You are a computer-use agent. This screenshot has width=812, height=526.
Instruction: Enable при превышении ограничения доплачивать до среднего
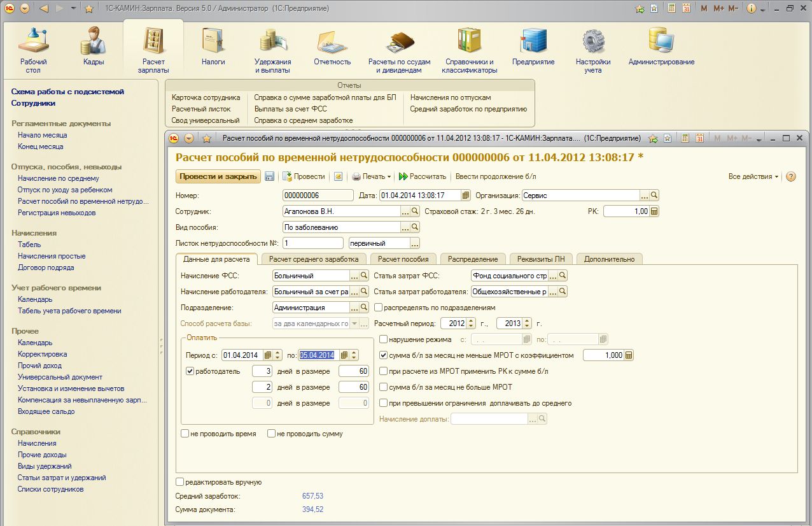383,403
